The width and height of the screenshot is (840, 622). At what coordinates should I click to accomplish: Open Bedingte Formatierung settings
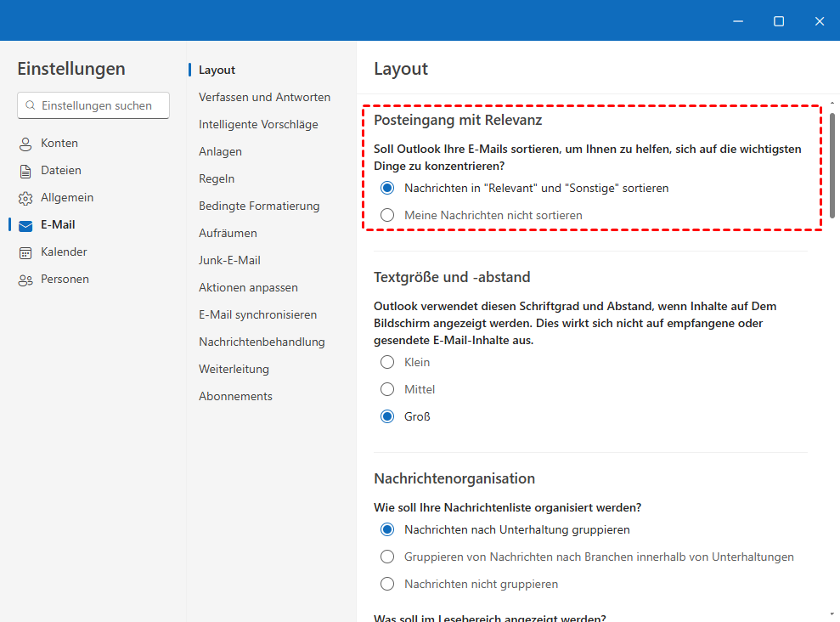coord(259,206)
